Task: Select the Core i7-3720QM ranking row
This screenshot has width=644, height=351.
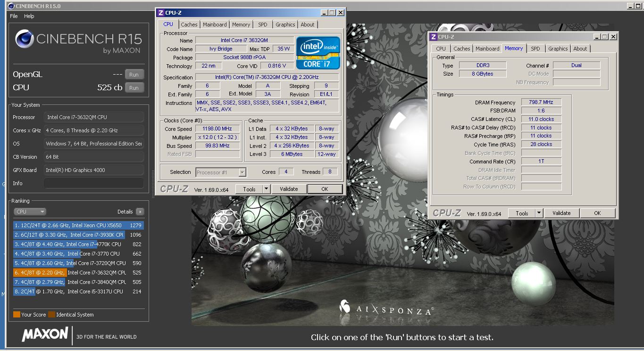Action: point(78,263)
